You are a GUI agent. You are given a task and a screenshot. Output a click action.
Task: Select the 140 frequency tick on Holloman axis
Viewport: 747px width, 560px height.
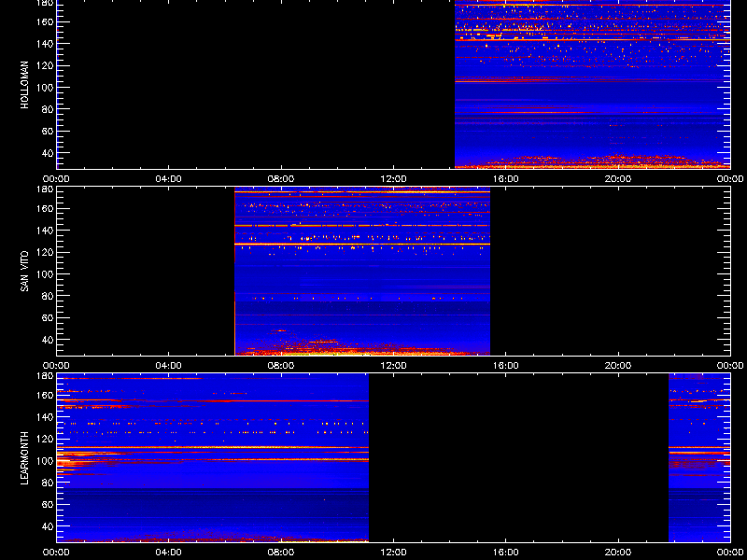46,44
